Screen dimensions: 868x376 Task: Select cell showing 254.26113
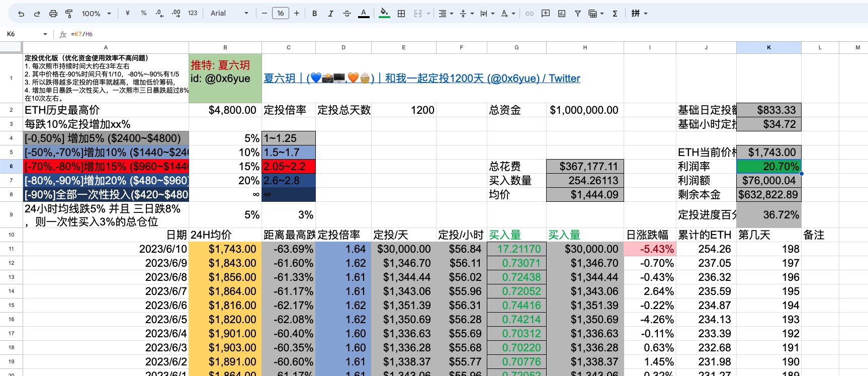585,180
